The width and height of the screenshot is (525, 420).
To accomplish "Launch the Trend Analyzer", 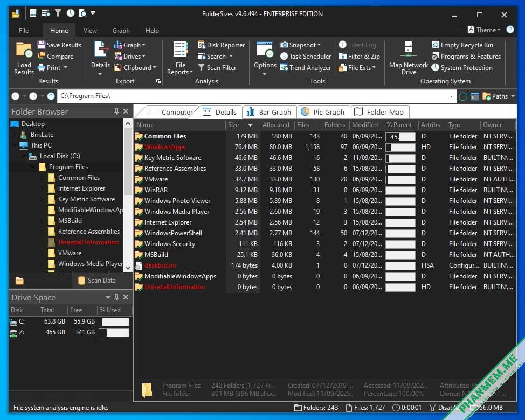I will click(306, 67).
